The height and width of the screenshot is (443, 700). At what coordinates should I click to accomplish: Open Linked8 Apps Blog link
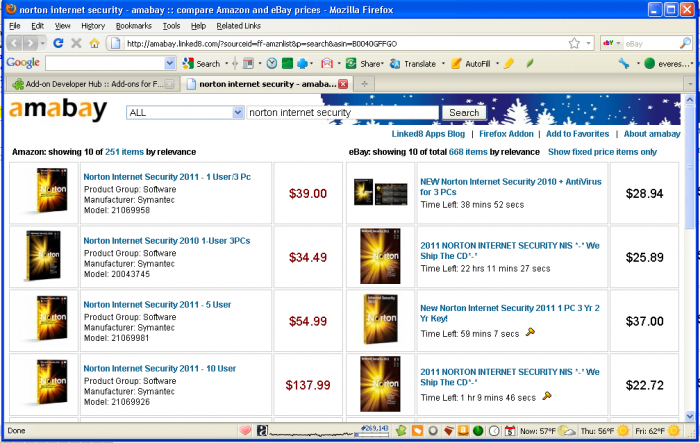tap(428, 134)
